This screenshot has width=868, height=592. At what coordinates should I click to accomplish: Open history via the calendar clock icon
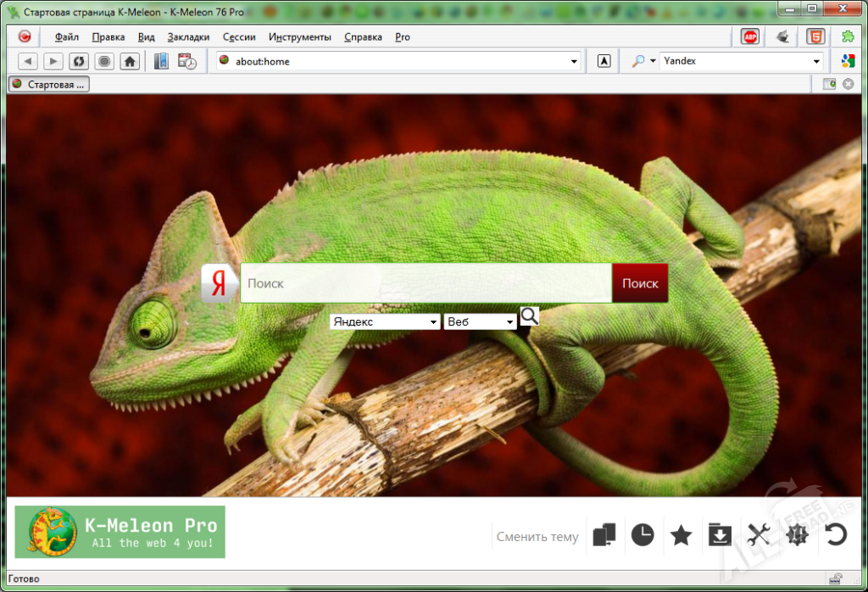pyautogui.click(x=187, y=61)
